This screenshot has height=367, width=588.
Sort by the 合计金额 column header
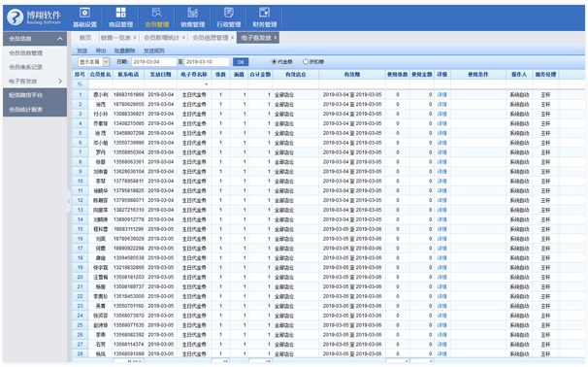(260, 75)
